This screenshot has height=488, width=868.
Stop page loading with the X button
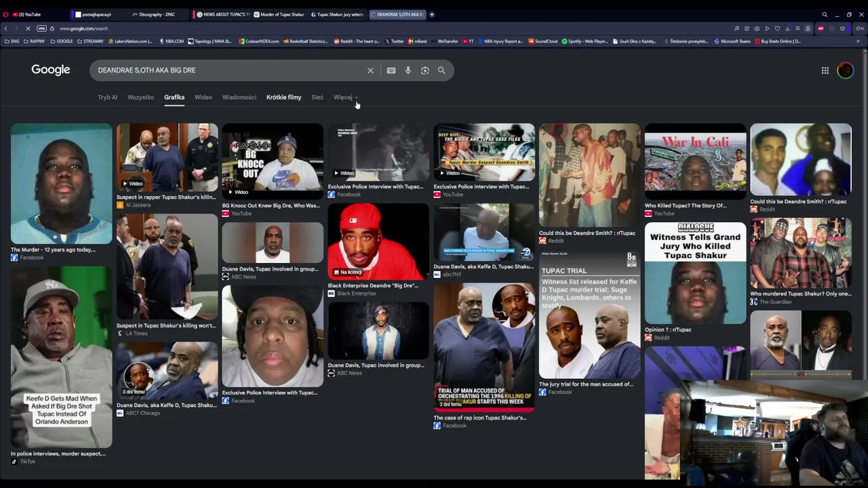(x=28, y=28)
